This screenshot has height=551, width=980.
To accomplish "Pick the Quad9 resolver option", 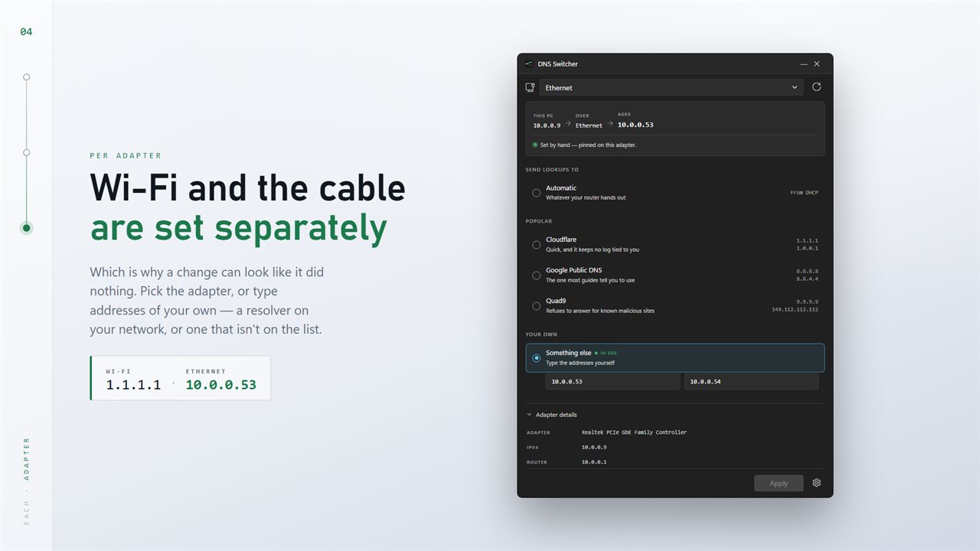I will click(x=675, y=306).
